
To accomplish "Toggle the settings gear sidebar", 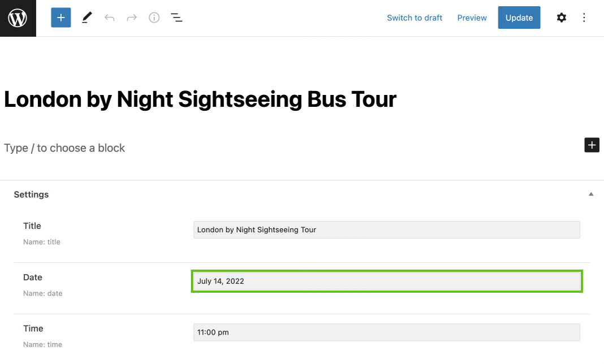I will click(561, 18).
